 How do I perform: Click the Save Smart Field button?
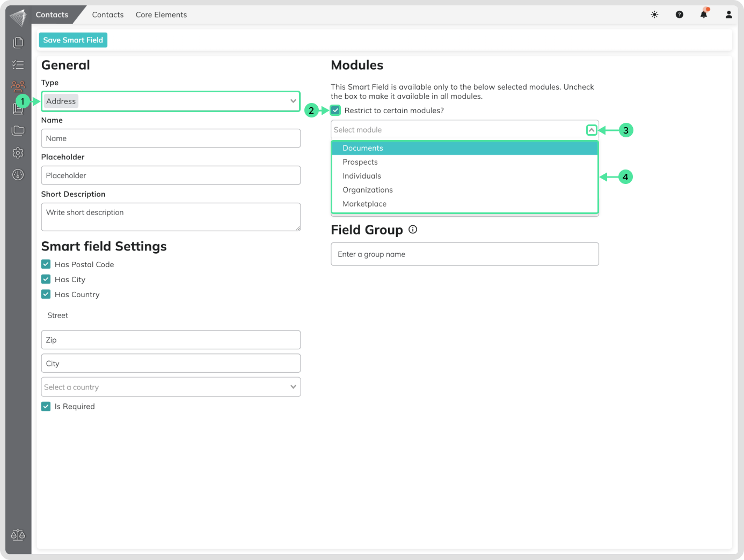pyautogui.click(x=73, y=40)
